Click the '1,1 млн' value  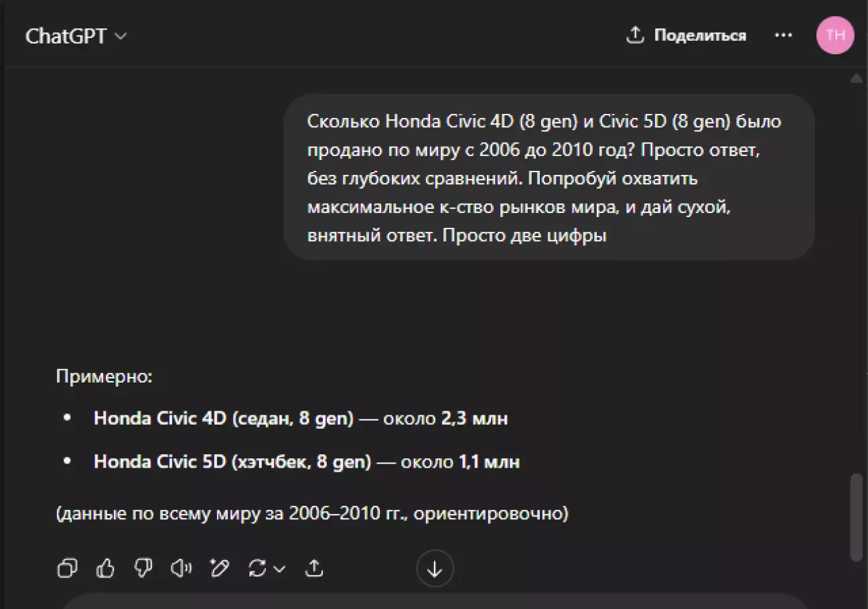[489, 462]
